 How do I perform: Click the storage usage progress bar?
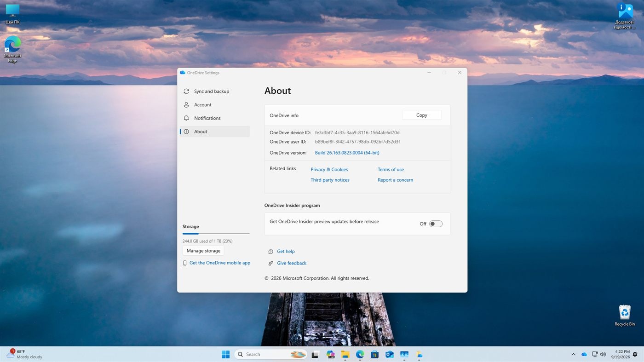(216, 234)
